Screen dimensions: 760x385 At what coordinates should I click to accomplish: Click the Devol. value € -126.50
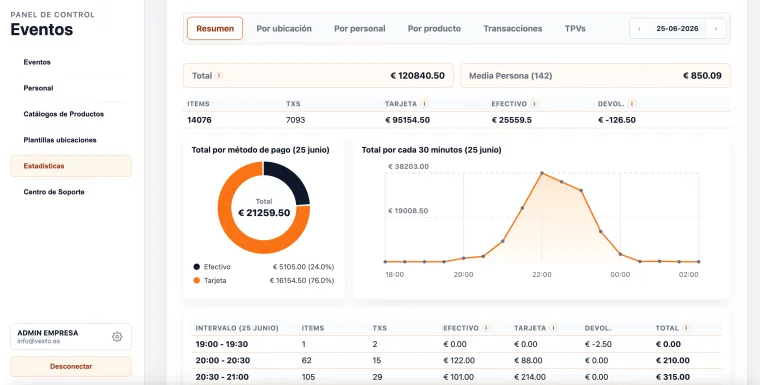pos(617,120)
